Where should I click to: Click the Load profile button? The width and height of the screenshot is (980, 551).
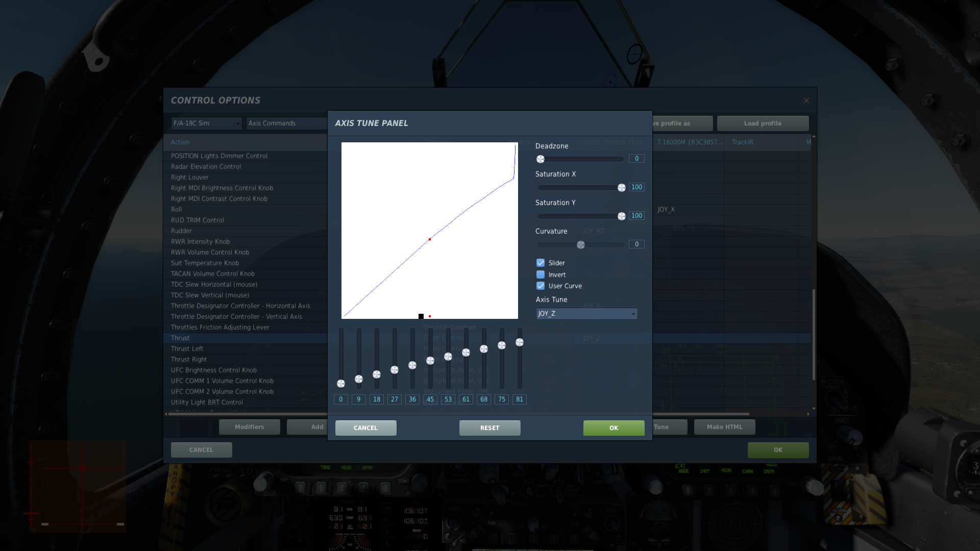[763, 123]
